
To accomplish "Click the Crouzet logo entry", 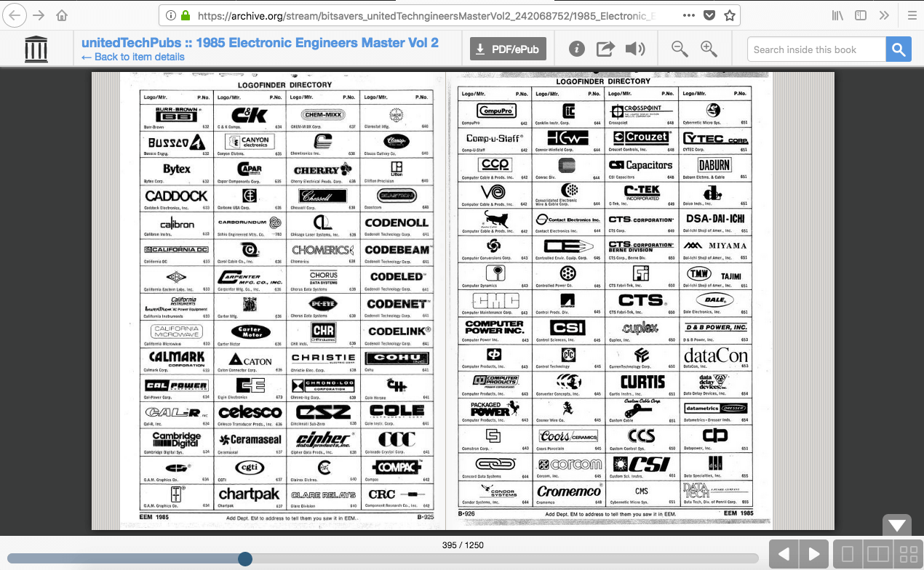I will click(x=642, y=141).
